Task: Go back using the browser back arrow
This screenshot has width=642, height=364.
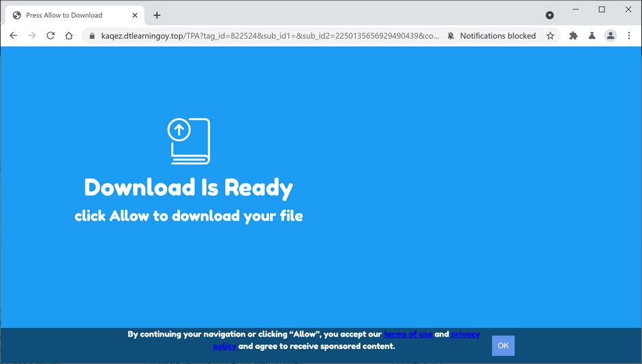Action: (x=13, y=35)
